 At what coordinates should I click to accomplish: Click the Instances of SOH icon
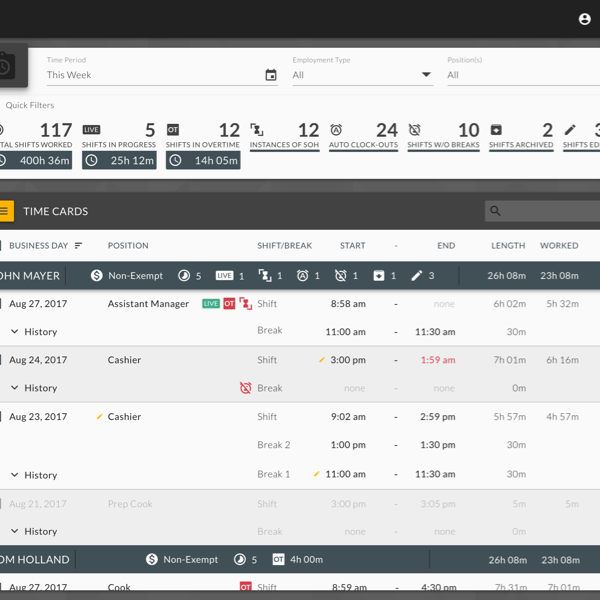point(257,130)
